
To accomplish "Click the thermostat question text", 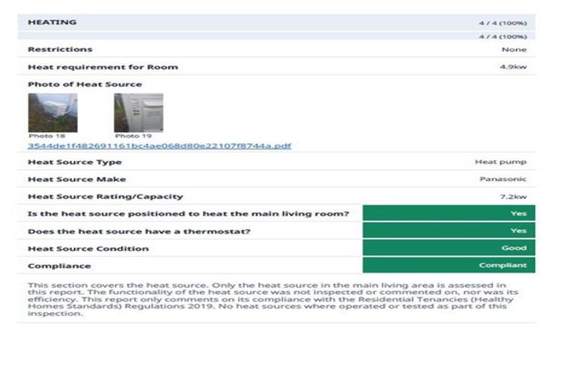I will tap(139, 231).
